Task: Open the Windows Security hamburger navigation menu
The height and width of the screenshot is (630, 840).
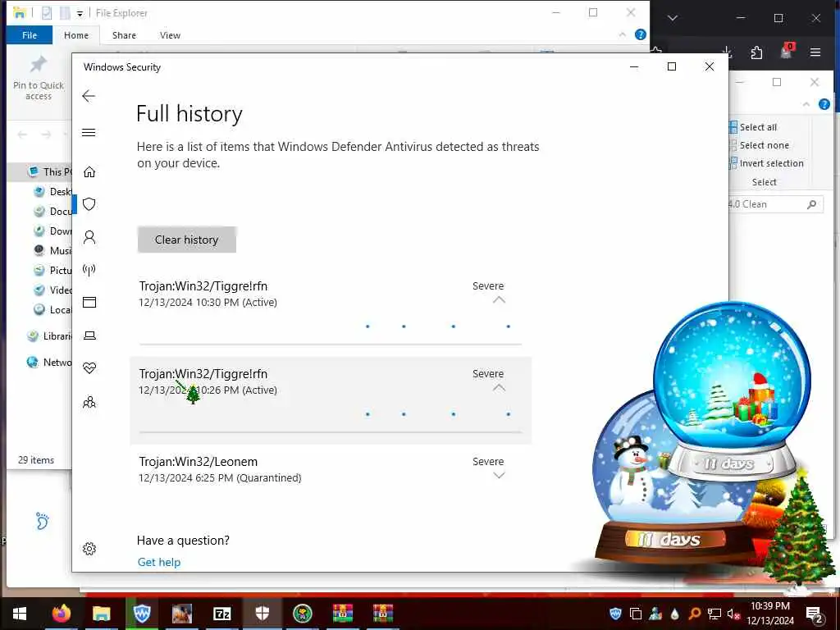Action: pyautogui.click(x=89, y=132)
